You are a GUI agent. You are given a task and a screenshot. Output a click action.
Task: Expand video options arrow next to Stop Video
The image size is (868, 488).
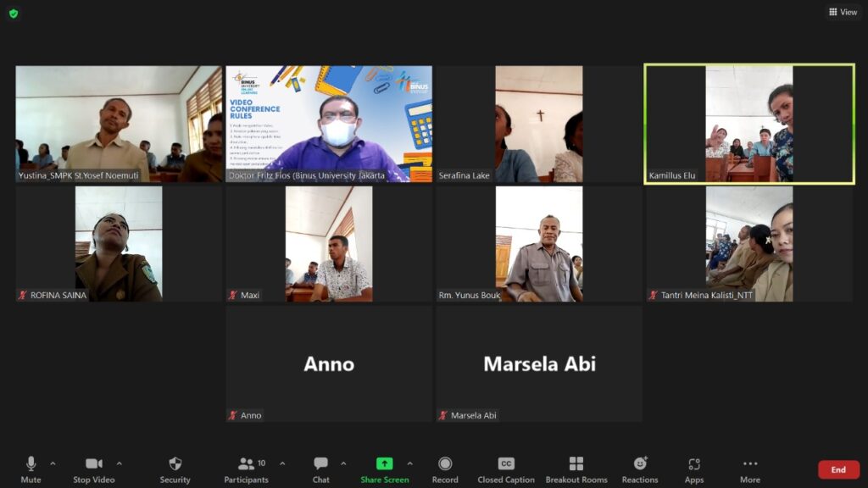119,463
